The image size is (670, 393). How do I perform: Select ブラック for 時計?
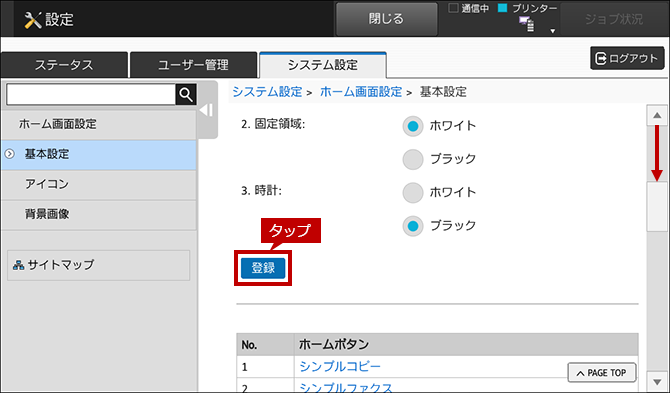click(x=413, y=226)
